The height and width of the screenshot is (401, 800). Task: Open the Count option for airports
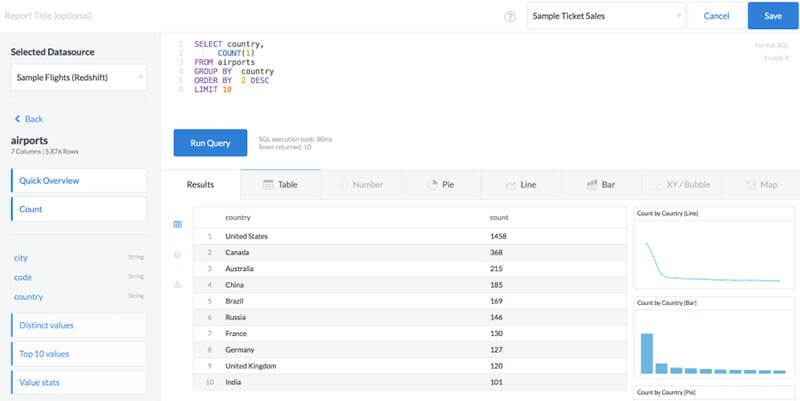pos(79,209)
